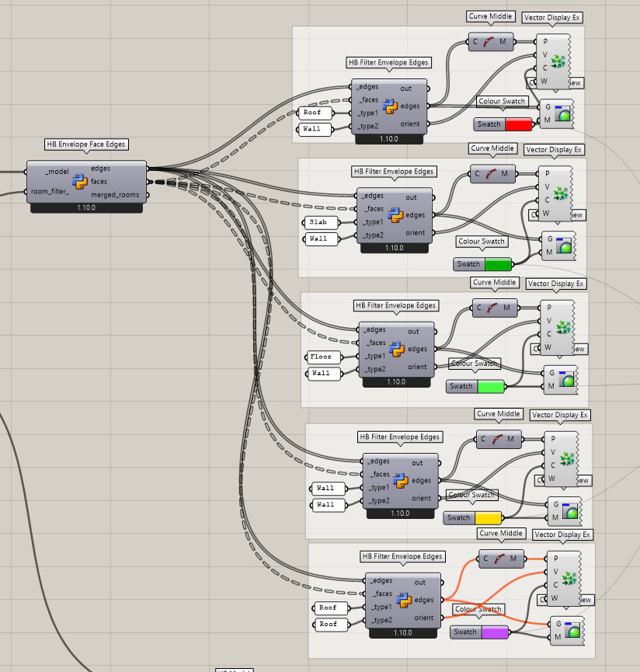Select the Wall panel beneath the Slab panel
This screenshot has height=672, width=640.
(x=321, y=239)
